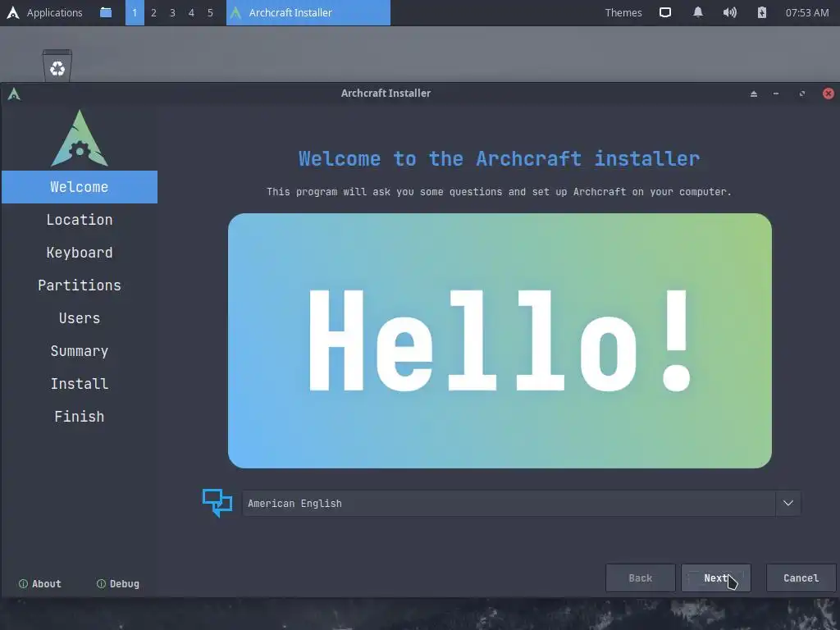Click the 07:53 AM clock
Viewport: 840px width, 630px height.
[807, 12]
